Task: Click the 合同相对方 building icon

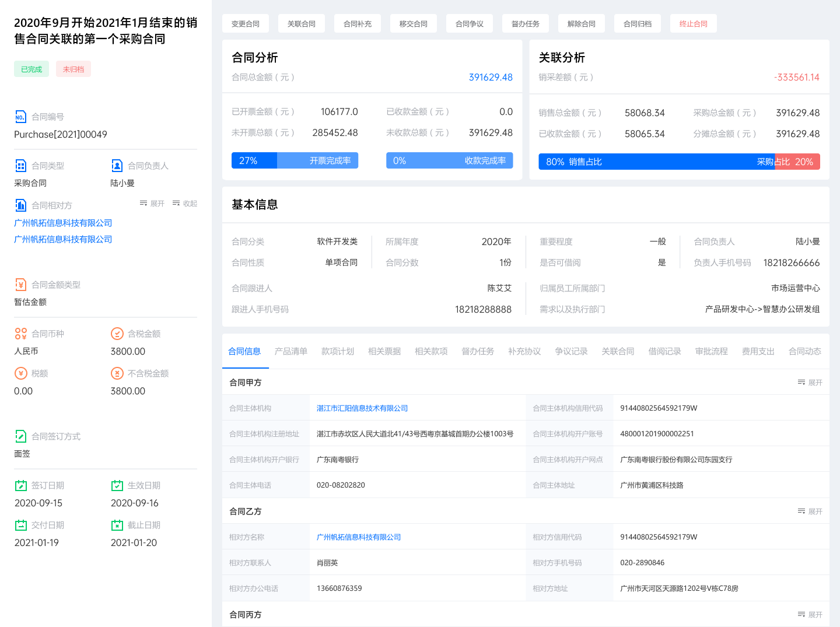Action: (20, 205)
